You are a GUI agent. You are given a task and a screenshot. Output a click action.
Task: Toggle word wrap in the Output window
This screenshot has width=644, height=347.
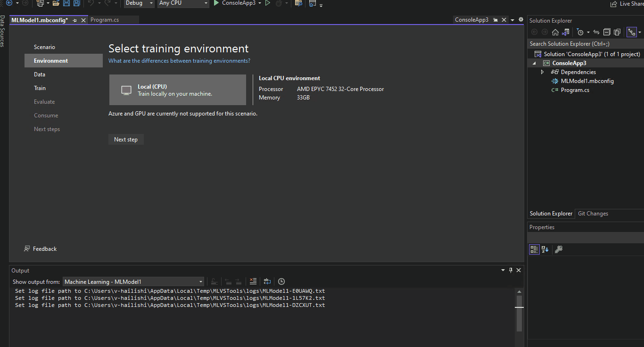tap(267, 281)
